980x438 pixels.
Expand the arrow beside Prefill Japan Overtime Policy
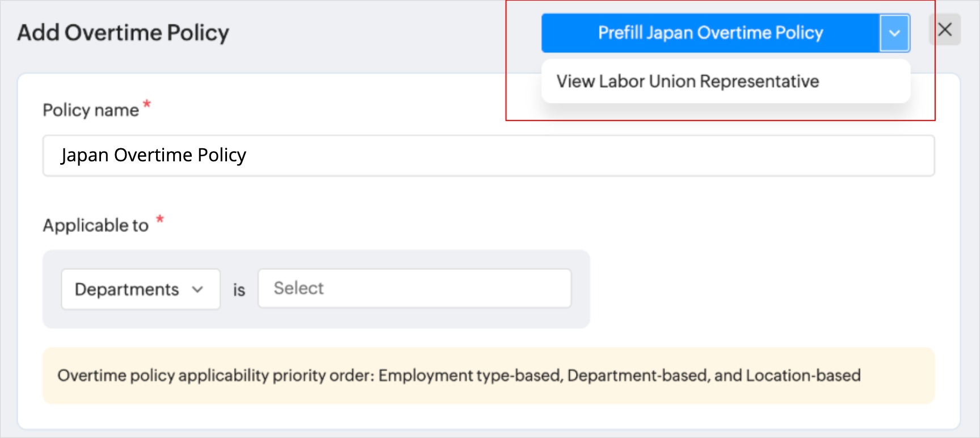(x=895, y=33)
